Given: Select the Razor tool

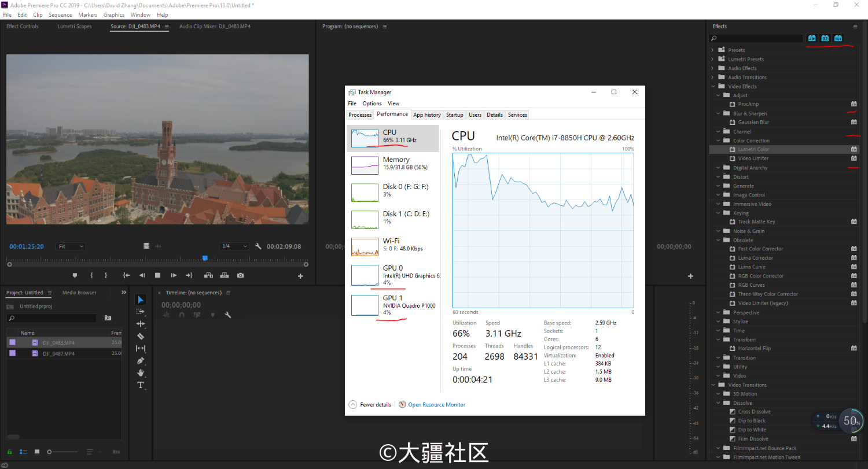Looking at the screenshot, I should 141,336.
